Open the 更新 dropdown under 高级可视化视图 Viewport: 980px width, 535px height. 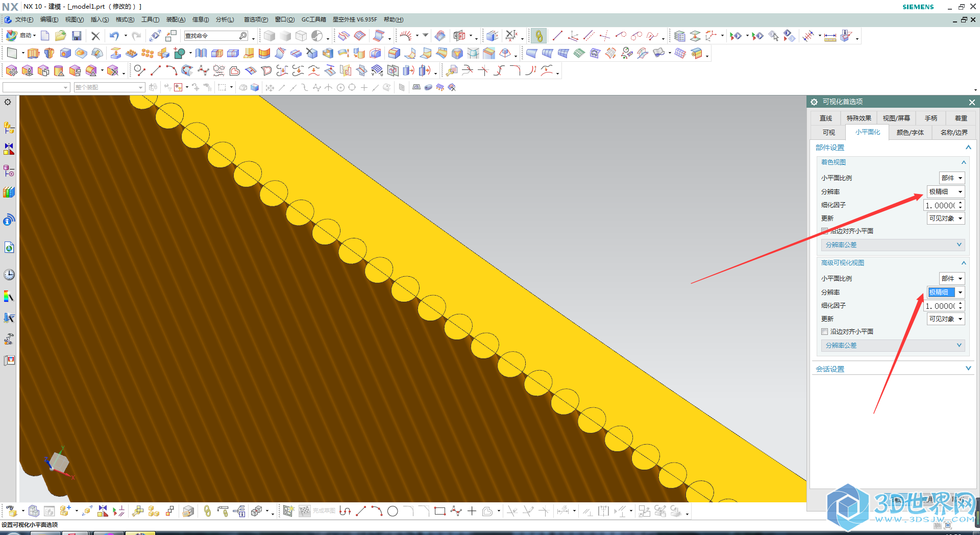(x=946, y=319)
